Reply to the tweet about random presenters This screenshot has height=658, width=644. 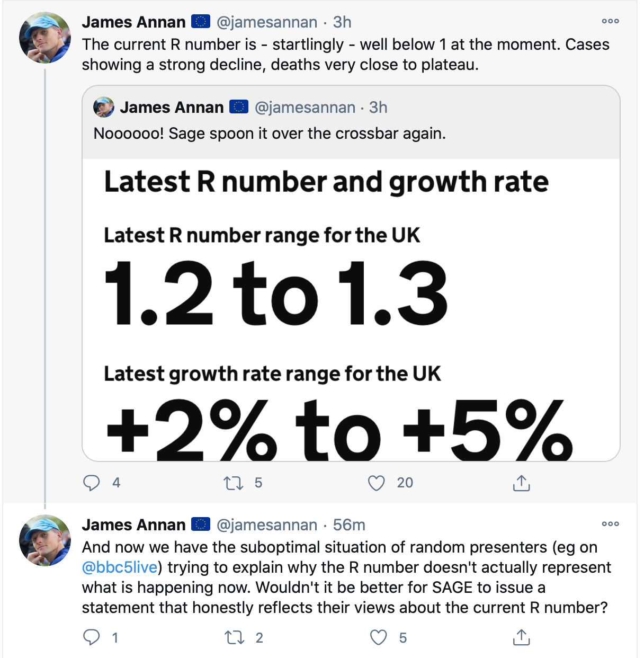pos(92,637)
